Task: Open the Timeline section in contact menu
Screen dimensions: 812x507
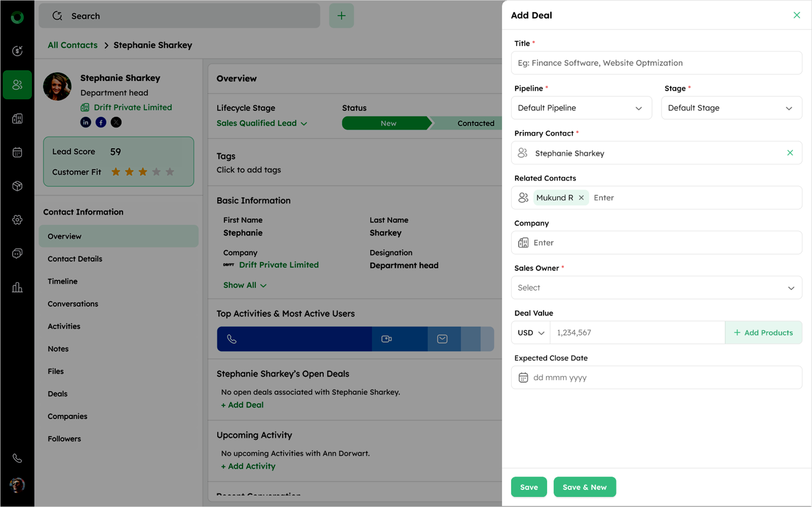Action: (x=62, y=281)
